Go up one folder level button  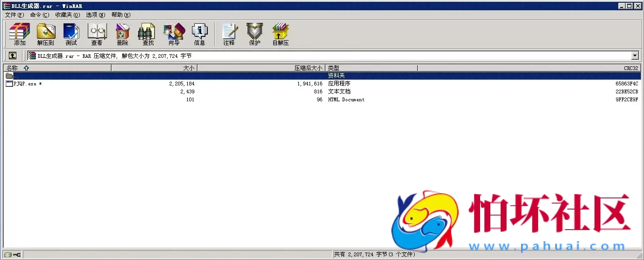13,56
